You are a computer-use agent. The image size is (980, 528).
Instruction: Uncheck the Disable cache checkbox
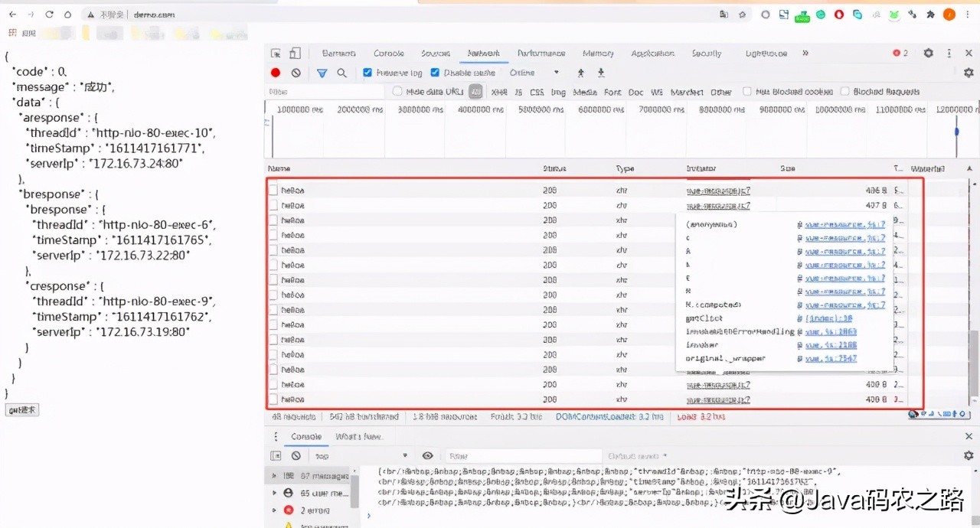435,73
